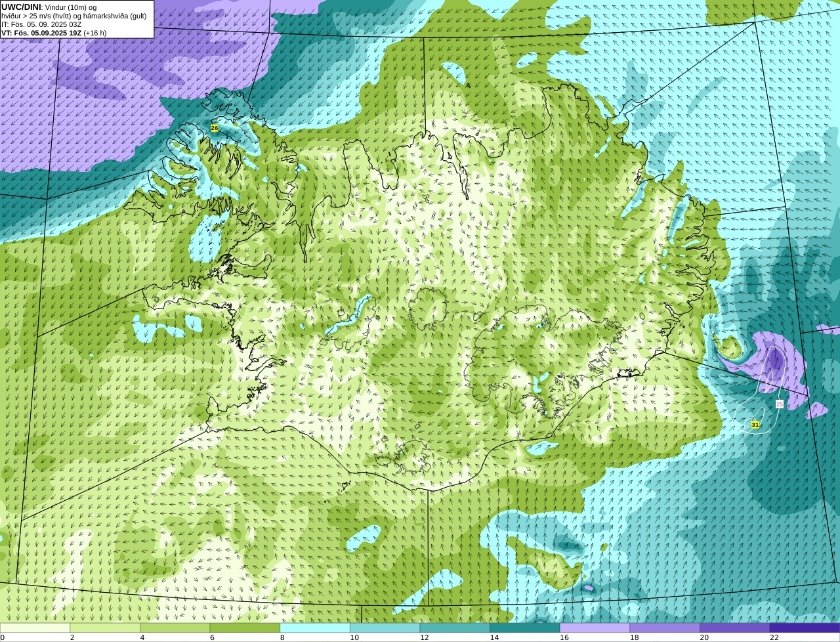This screenshot has width=840, height=642.
Task: Select the 14–16 m/s dark teal swatch
Action: 525,628
